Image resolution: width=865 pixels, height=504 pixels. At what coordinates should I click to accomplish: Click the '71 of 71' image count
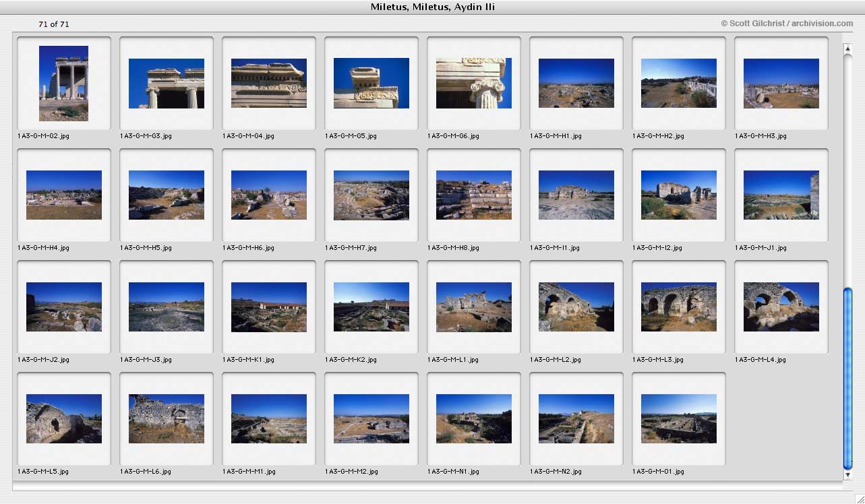pyautogui.click(x=54, y=24)
